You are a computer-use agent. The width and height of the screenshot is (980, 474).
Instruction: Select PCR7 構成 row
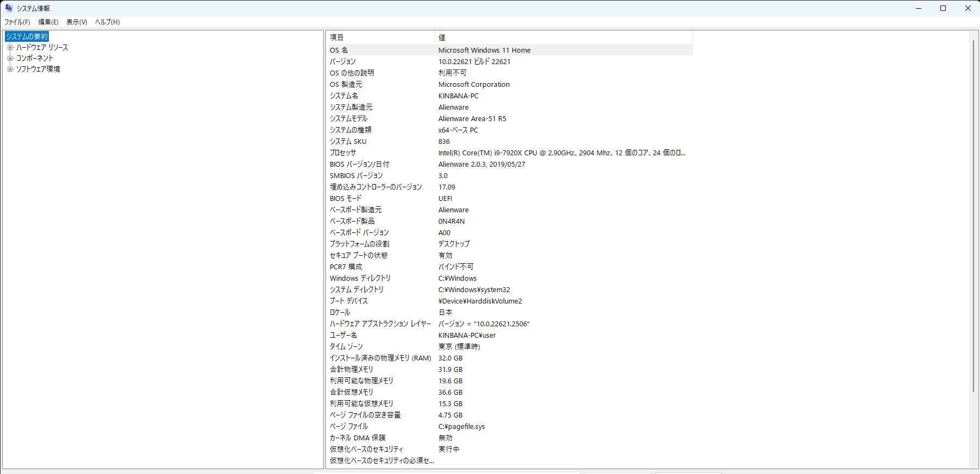tap(510, 267)
